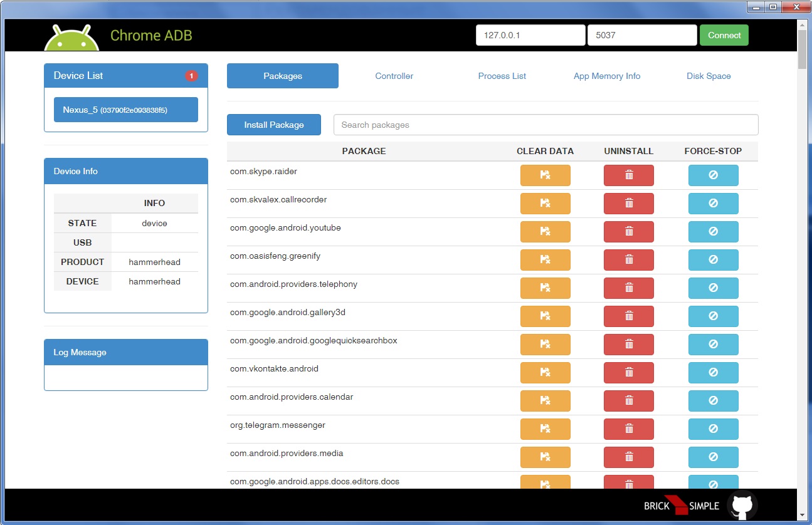Select Nexus_5 device in Device List
Screen dimensions: 812x525
[126, 110]
